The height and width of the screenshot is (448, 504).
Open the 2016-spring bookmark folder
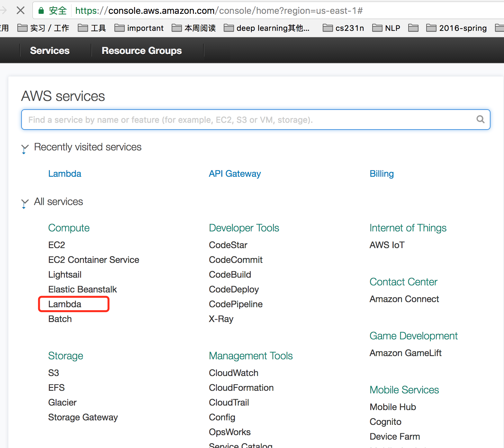point(456,28)
